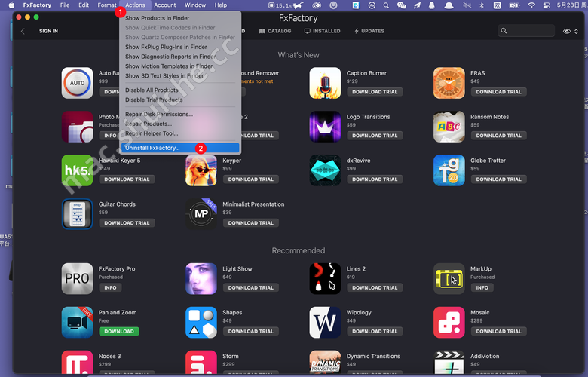The image size is (588, 377).
Task: Choose Disable All Products
Action: pos(180,90)
